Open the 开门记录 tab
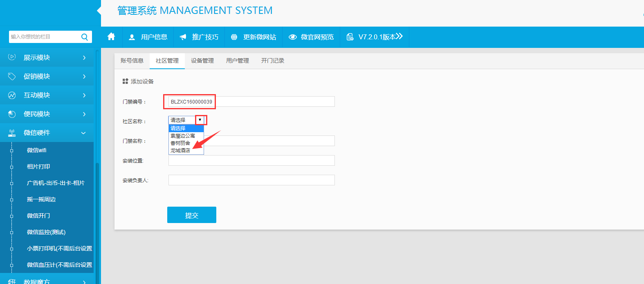The height and width of the screenshot is (284, 644). [273, 61]
